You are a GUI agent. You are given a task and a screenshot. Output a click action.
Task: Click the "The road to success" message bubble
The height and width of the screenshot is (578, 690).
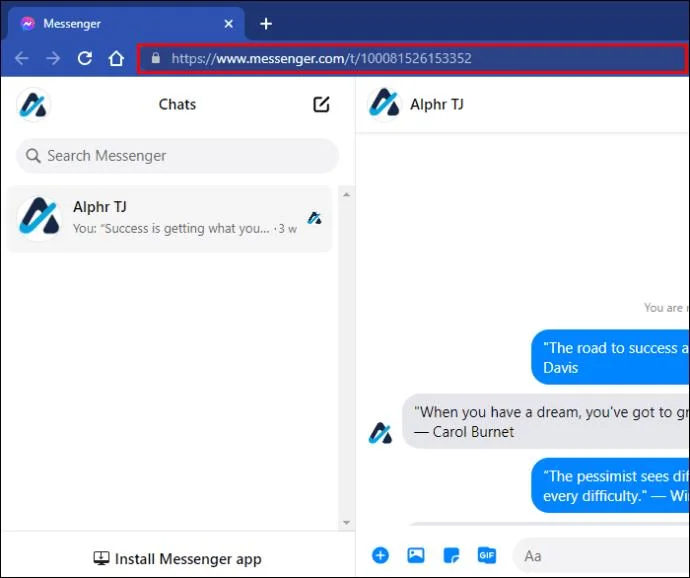(611, 357)
